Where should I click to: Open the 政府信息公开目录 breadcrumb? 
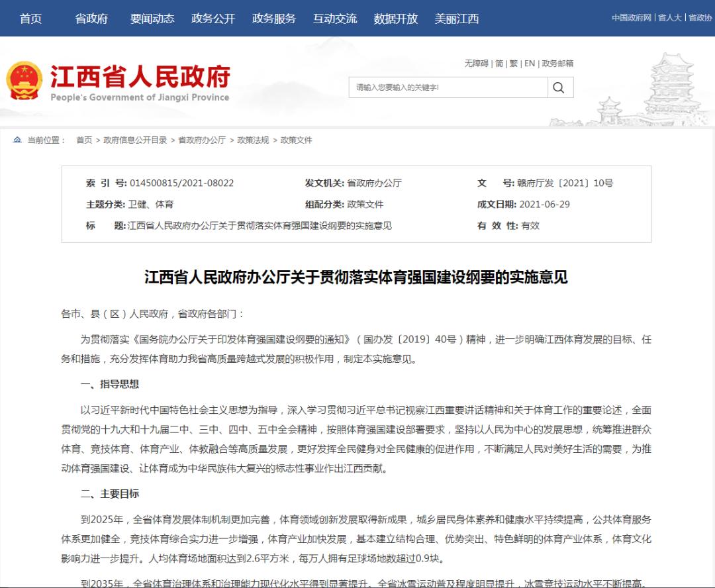[x=135, y=140]
